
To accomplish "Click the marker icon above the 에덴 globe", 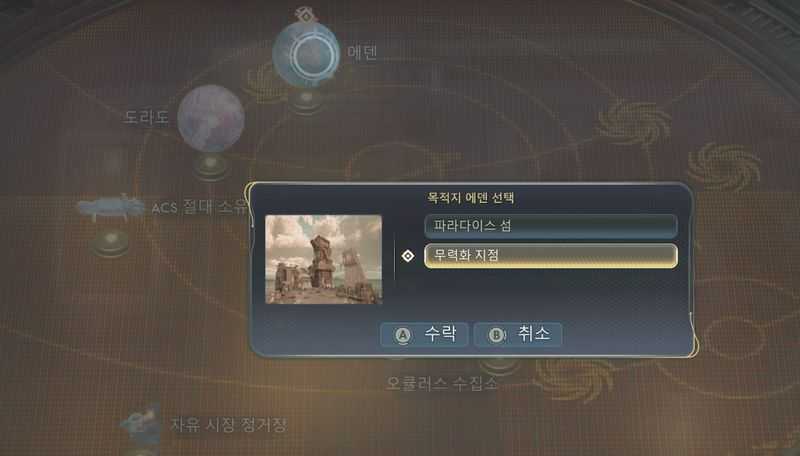I will pyautogui.click(x=306, y=14).
